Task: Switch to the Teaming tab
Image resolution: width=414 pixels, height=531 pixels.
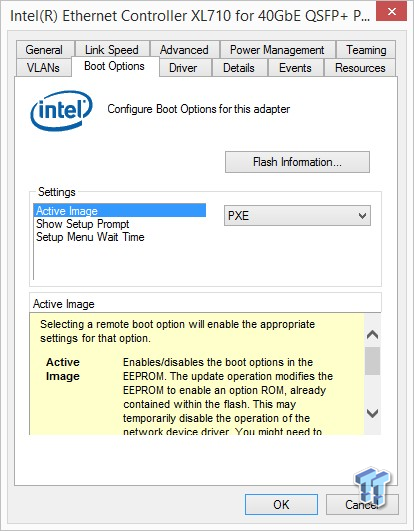Action: point(366,50)
